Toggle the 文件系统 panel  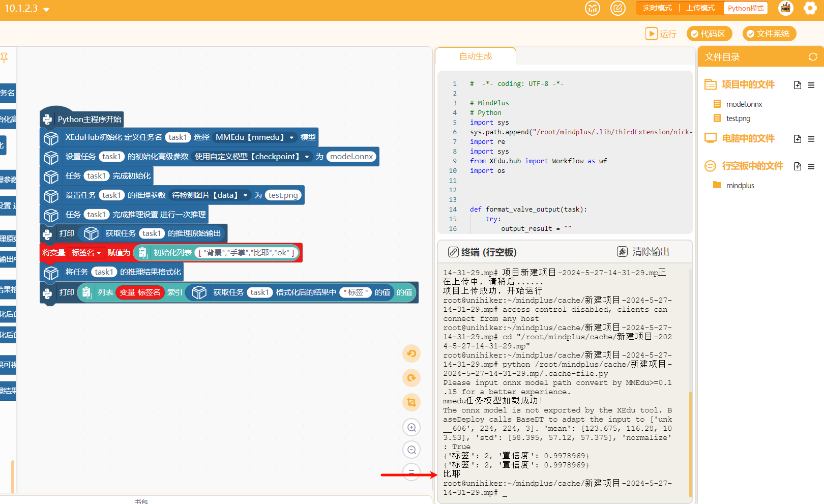click(x=769, y=34)
